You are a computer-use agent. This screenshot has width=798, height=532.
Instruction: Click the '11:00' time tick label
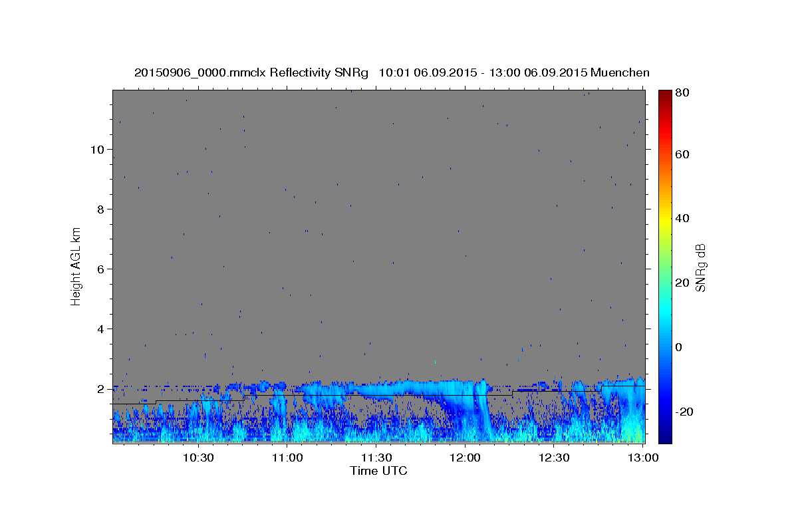[x=287, y=458]
